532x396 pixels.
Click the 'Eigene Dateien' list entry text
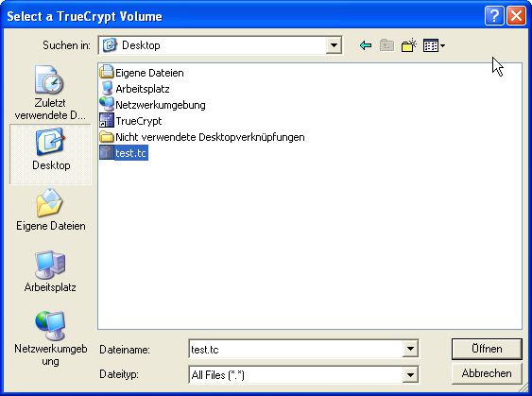(149, 73)
